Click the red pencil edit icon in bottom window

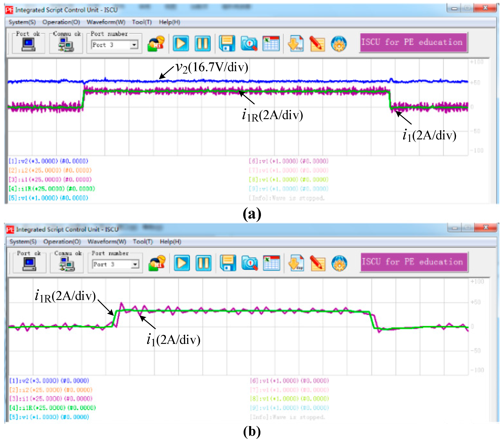click(318, 263)
